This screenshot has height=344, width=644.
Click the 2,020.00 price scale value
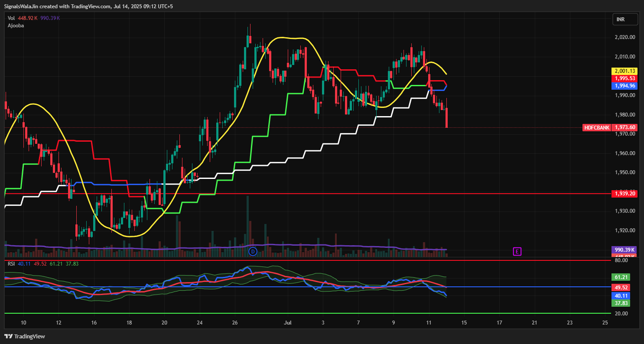coord(625,37)
